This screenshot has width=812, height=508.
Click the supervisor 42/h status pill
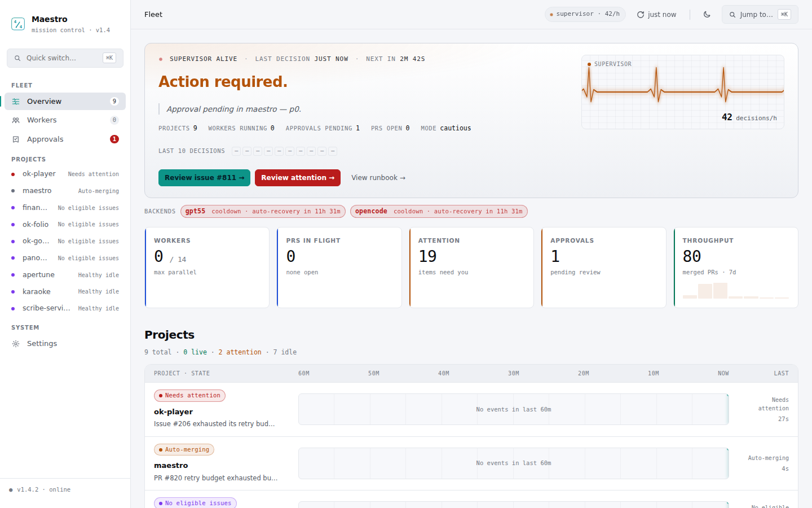(x=585, y=14)
